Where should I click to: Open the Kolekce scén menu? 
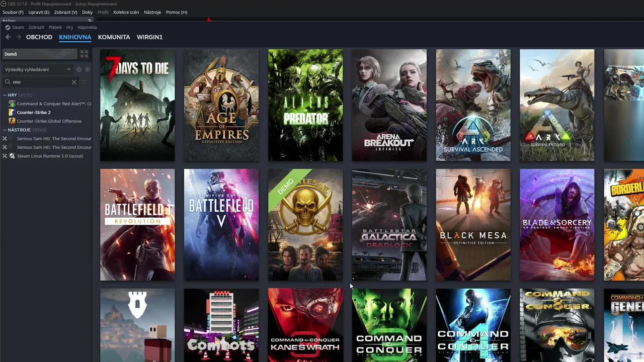pyautogui.click(x=126, y=12)
